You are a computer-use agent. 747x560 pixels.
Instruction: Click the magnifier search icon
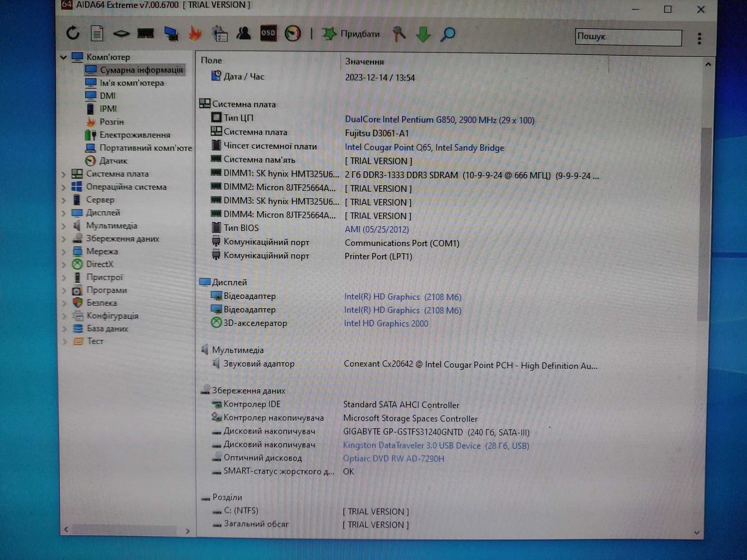tap(447, 34)
